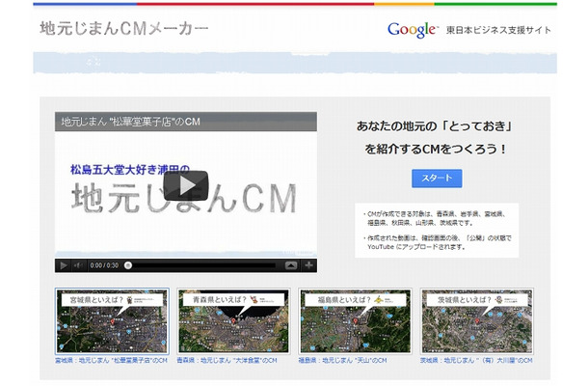588x386 pixels.
Task: Click the plus icon in player controls
Action: (308, 265)
